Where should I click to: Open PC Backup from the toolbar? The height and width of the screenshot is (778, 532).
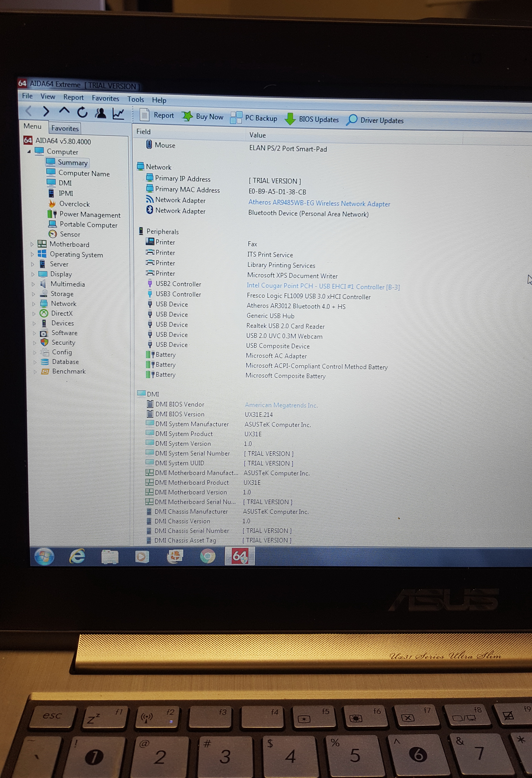[254, 118]
